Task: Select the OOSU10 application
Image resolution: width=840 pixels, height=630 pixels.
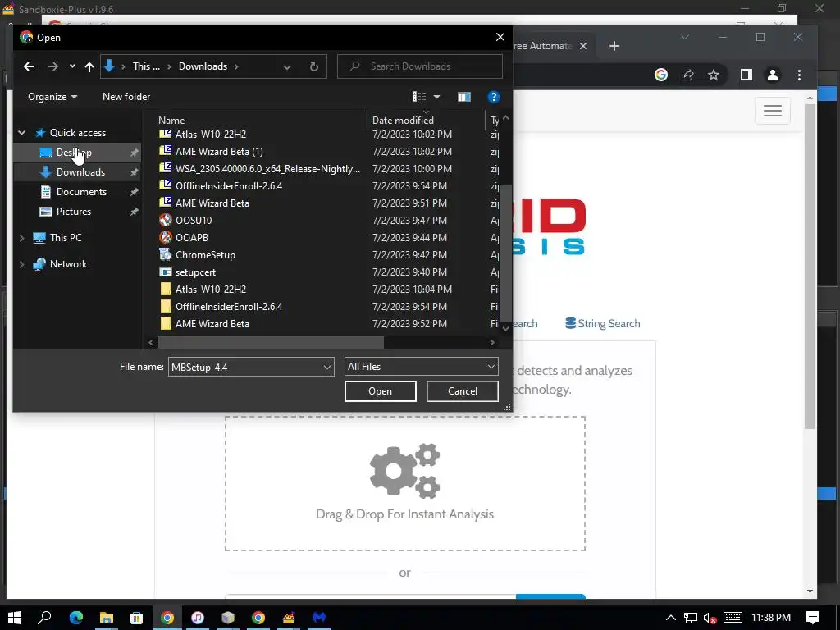Action: (194, 220)
